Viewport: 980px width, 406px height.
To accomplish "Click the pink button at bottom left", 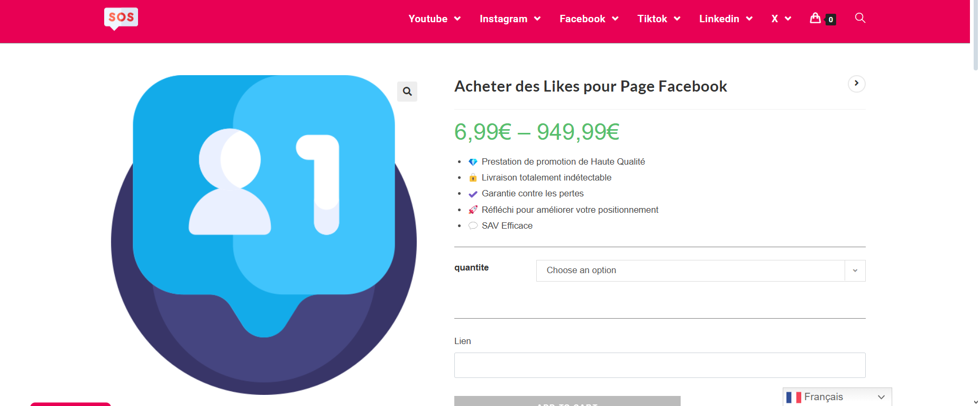I will click(x=70, y=404).
